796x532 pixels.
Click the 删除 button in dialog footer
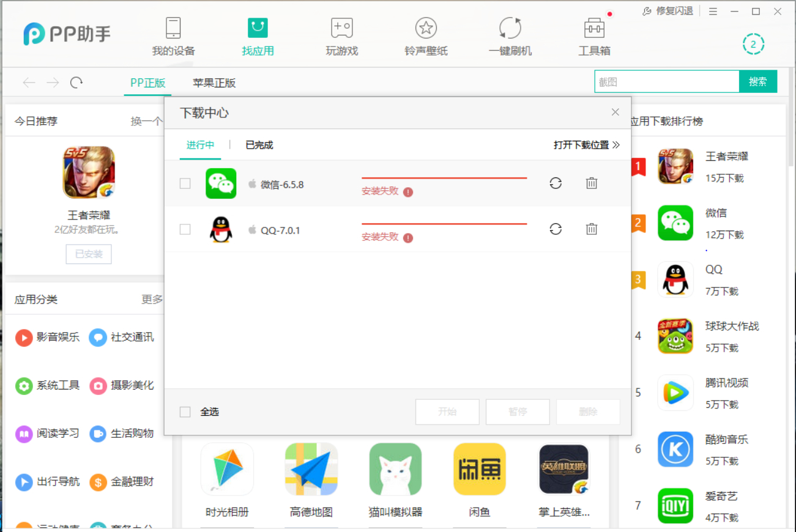click(588, 412)
